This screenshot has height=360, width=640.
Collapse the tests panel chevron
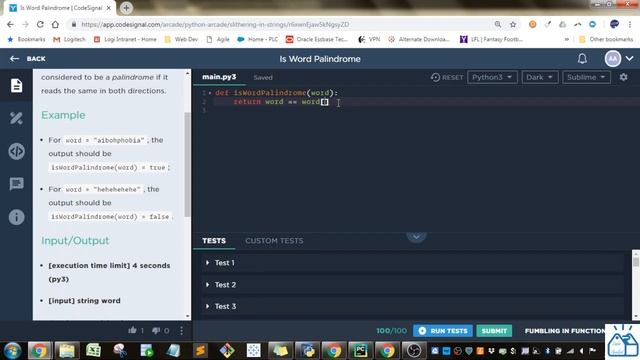click(416, 237)
